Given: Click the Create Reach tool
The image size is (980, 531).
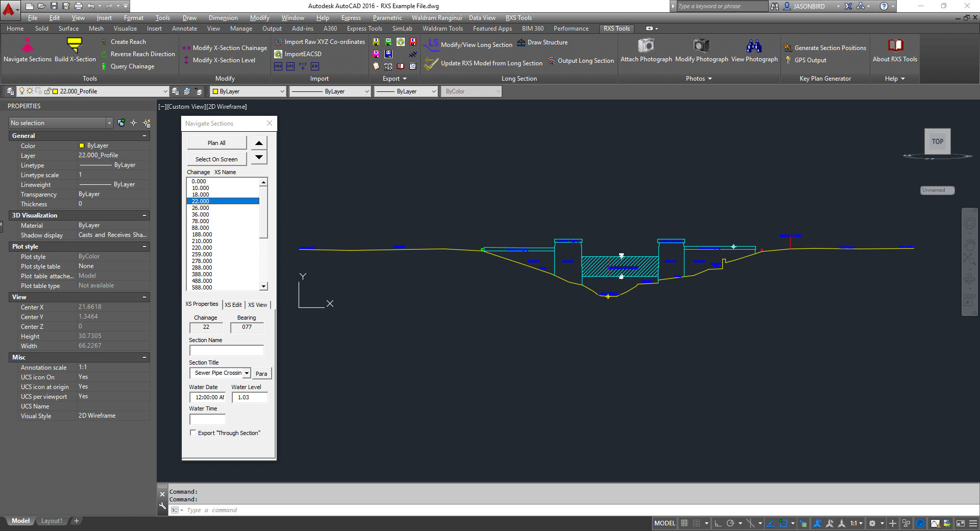Looking at the screenshot, I should 128,42.
